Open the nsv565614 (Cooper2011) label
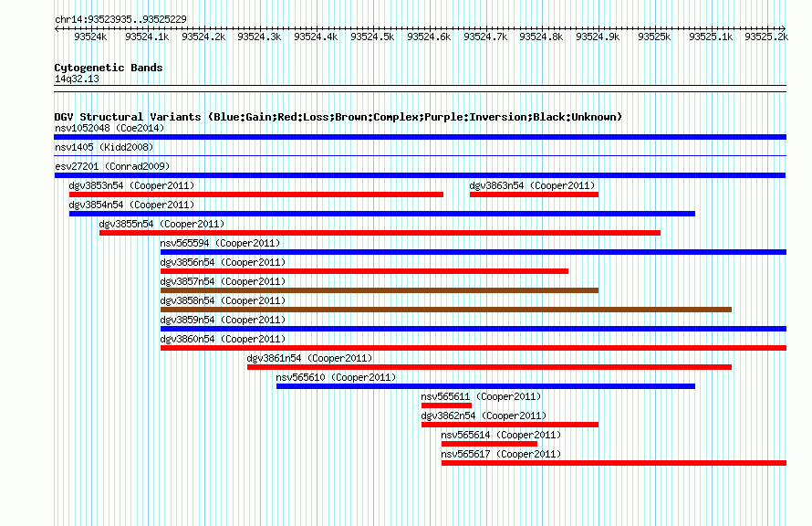Screen dimensions: 812x526 coord(501,435)
